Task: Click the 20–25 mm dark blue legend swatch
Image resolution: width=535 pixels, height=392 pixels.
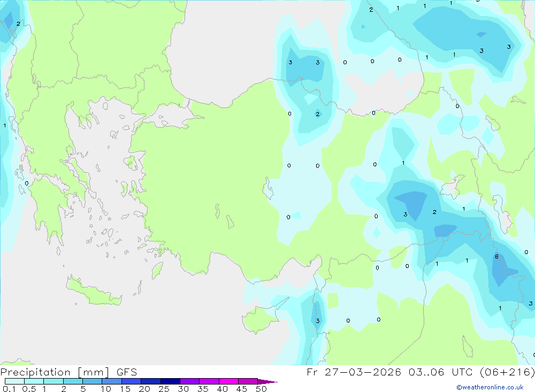Action: click(x=151, y=381)
